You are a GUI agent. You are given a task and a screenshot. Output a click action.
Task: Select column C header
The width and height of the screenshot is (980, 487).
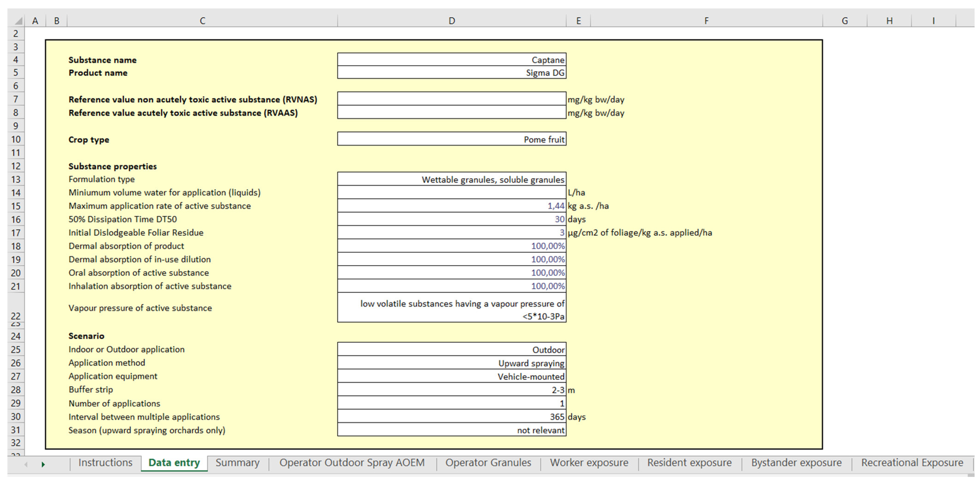pos(202,21)
